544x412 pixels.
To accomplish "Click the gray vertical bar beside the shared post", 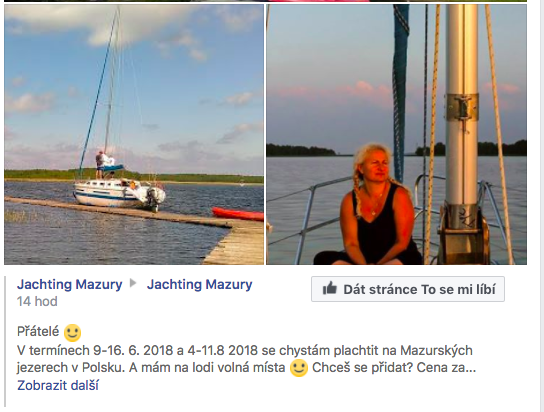I will pyautogui.click(x=5, y=341).
